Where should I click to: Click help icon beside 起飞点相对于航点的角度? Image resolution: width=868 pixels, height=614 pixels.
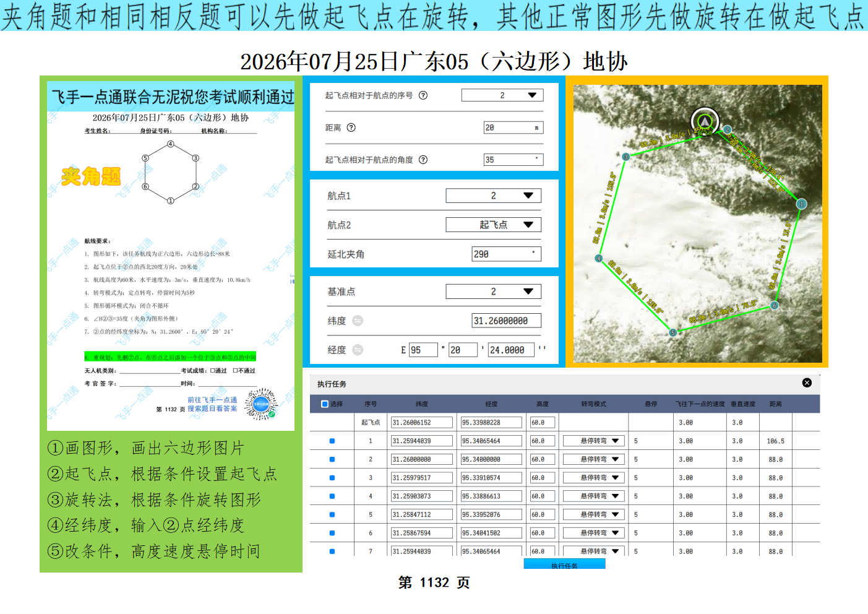click(423, 160)
